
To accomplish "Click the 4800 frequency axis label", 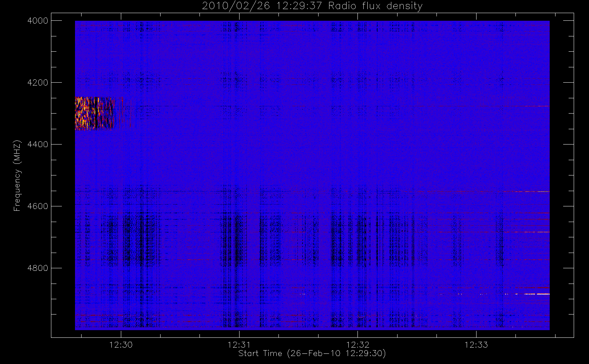I will [x=38, y=268].
